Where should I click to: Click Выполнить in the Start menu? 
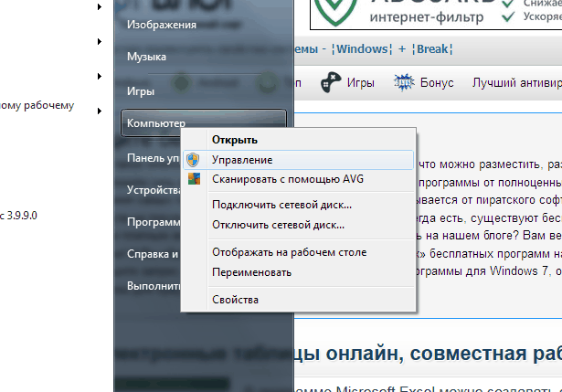click(154, 286)
